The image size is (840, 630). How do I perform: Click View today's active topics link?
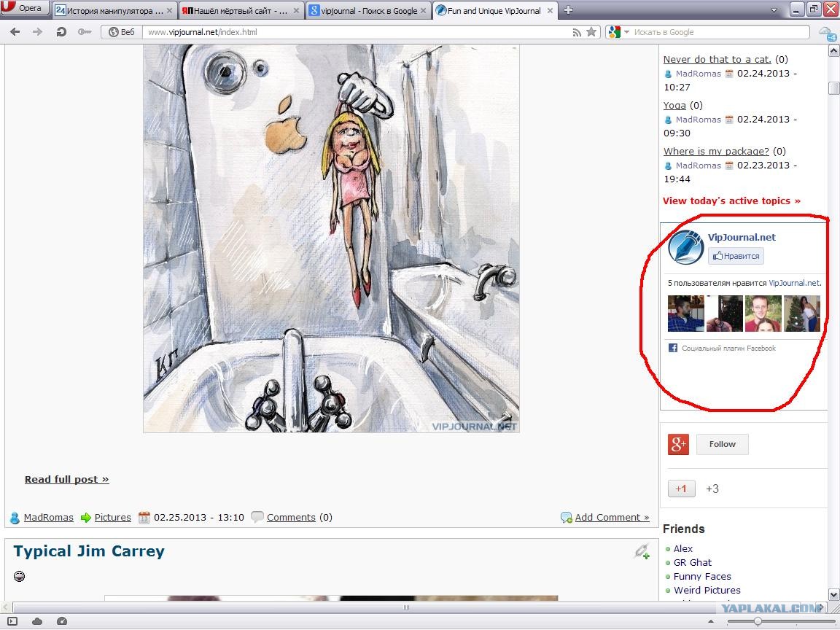pyautogui.click(x=731, y=201)
